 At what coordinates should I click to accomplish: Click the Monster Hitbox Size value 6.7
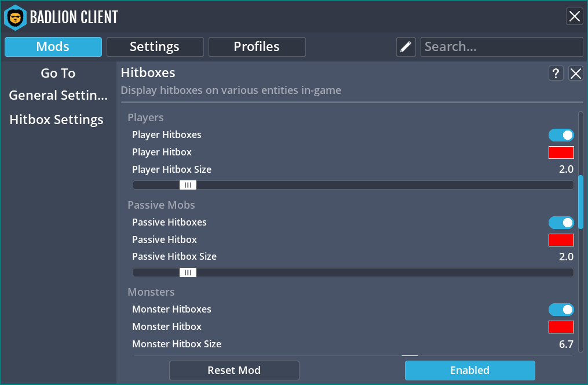(566, 344)
